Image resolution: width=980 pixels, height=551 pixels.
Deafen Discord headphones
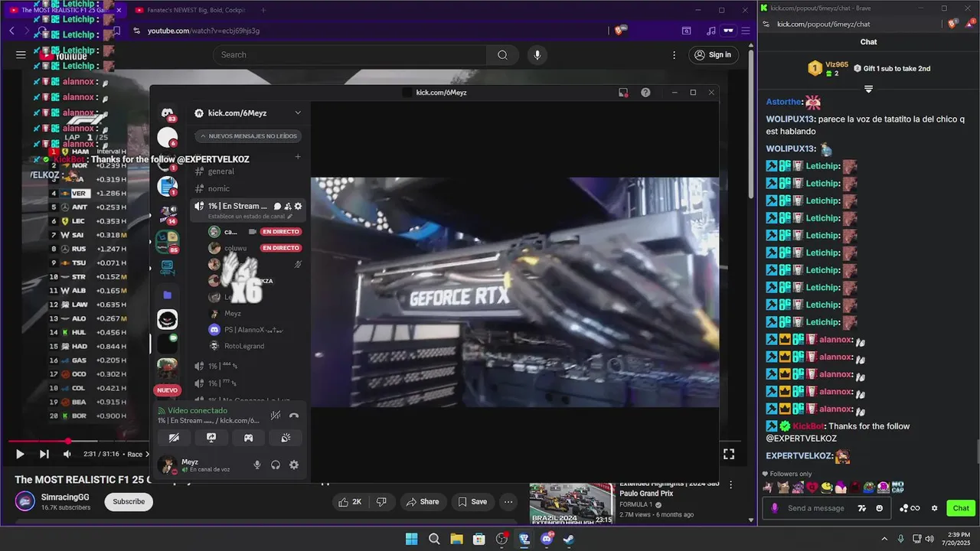(x=276, y=465)
